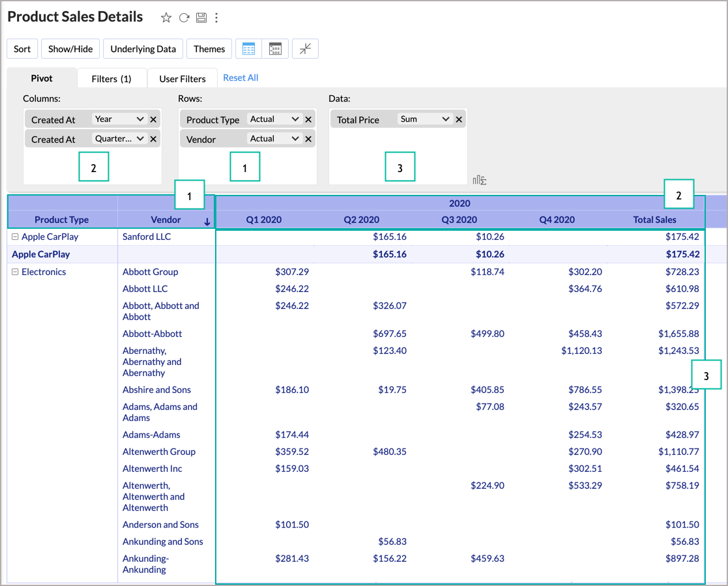Collapse the Apple CarPlay group
This screenshot has width=728, height=586.
pyautogui.click(x=15, y=237)
